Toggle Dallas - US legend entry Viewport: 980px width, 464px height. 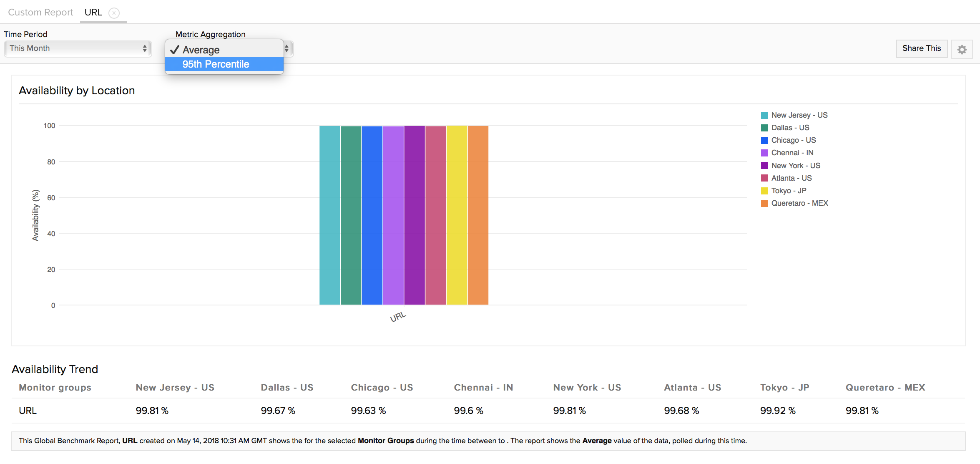click(790, 128)
